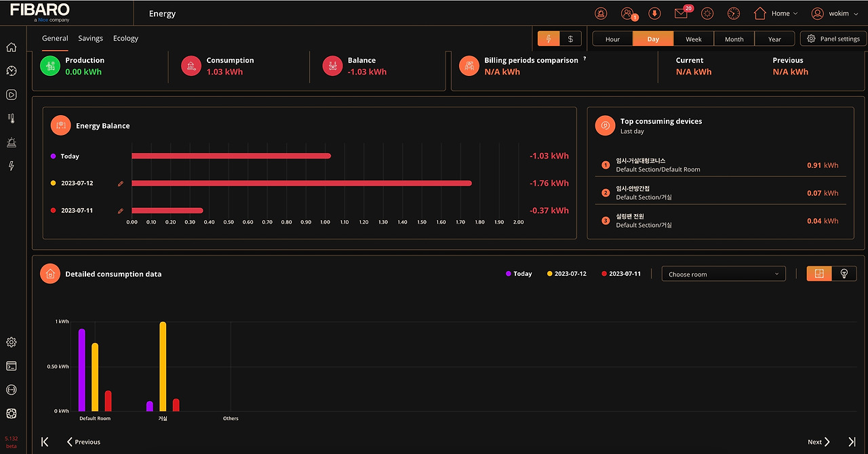Open the Energy lightning sidebar icon

point(11,166)
